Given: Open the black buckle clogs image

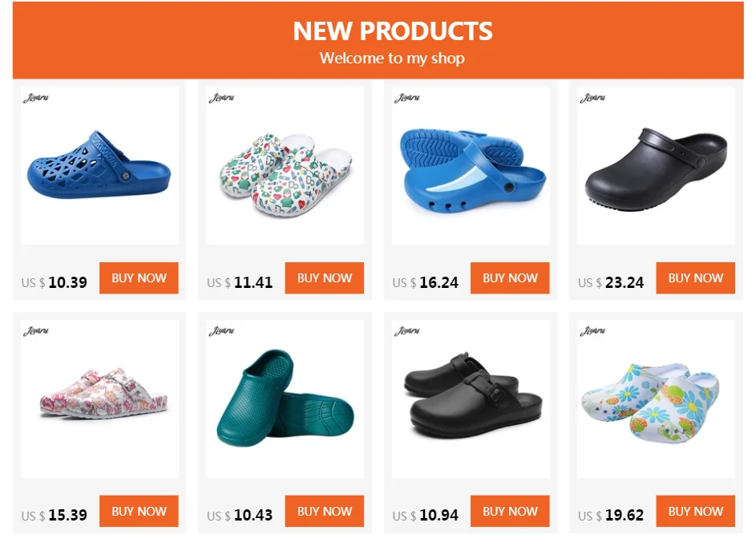Looking at the screenshot, I should click(471, 399).
